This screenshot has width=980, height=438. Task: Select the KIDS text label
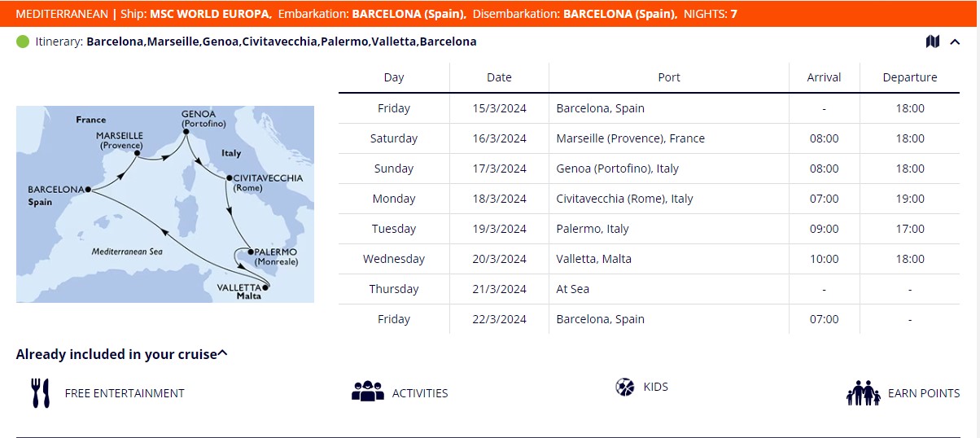[x=655, y=387]
